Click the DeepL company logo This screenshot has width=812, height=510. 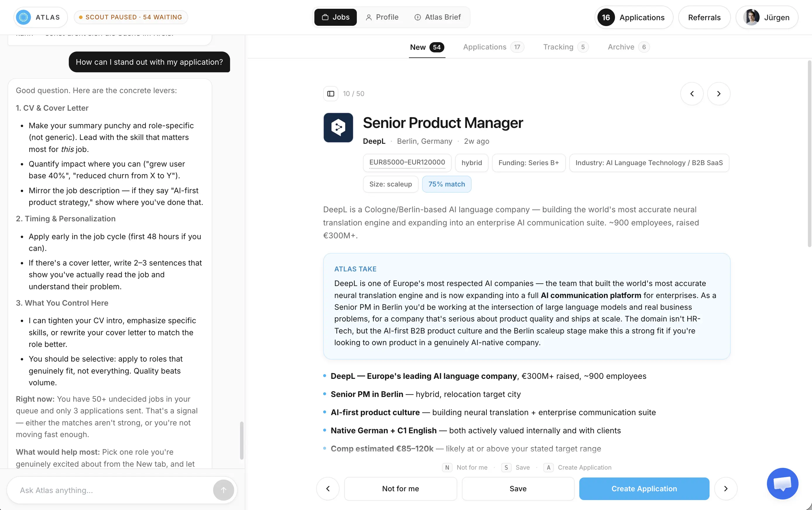tap(338, 128)
